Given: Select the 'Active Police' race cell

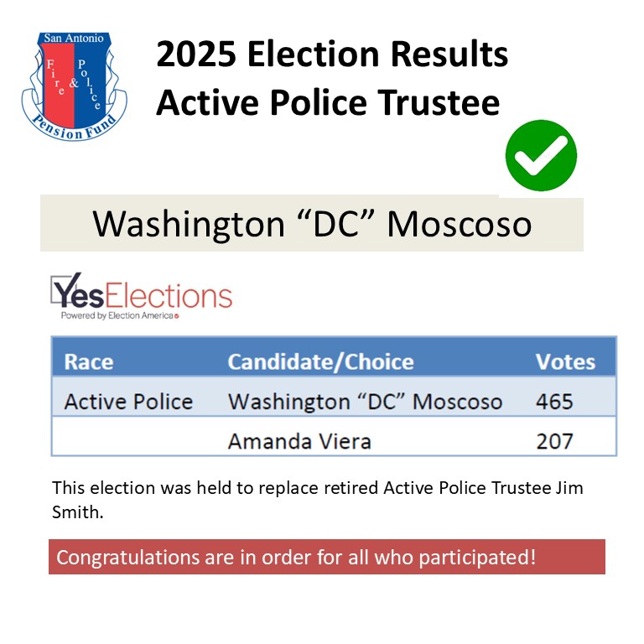Looking at the screenshot, I should [128, 402].
